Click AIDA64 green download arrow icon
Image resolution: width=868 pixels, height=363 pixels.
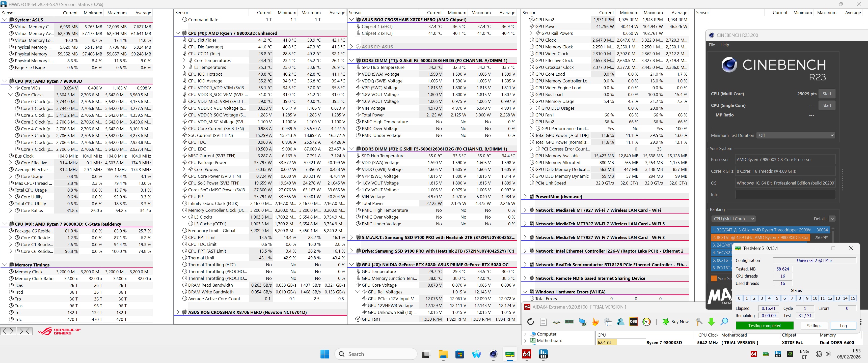[711, 322]
